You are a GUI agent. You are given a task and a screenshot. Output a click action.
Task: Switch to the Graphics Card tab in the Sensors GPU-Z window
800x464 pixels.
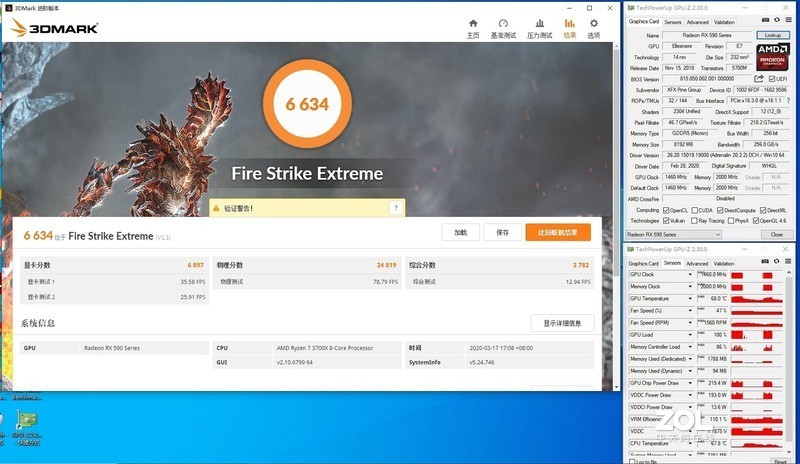[643, 263]
